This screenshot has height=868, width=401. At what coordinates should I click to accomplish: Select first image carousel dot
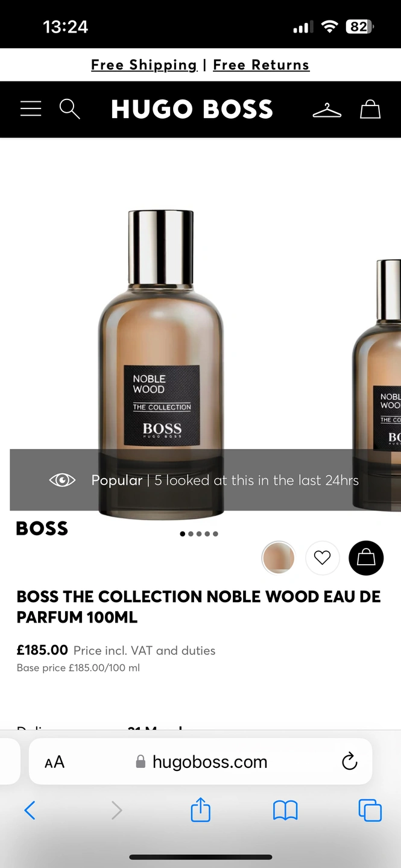183,533
